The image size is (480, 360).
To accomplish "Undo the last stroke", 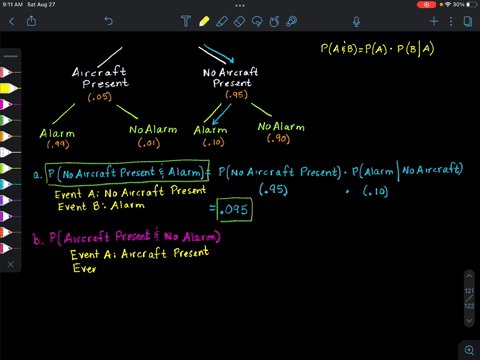I will click(109, 21).
